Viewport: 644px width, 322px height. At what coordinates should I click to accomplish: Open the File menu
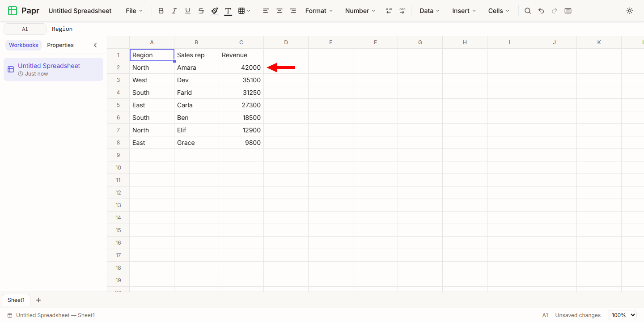134,11
